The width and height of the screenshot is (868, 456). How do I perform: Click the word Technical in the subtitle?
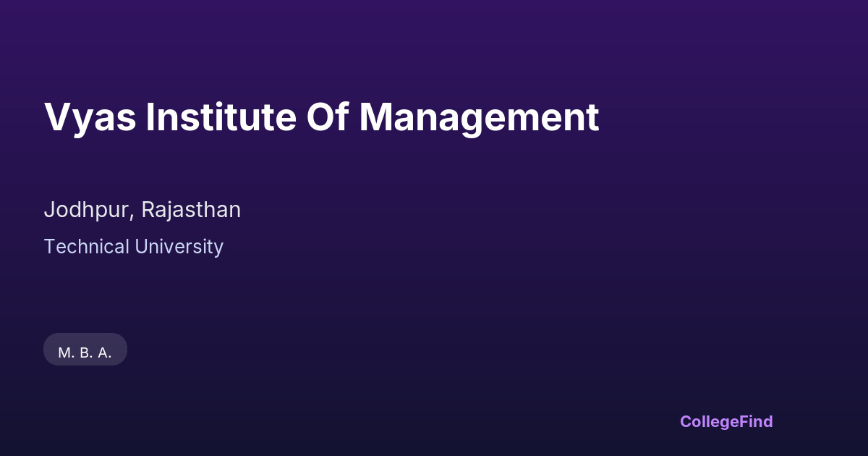click(x=87, y=247)
